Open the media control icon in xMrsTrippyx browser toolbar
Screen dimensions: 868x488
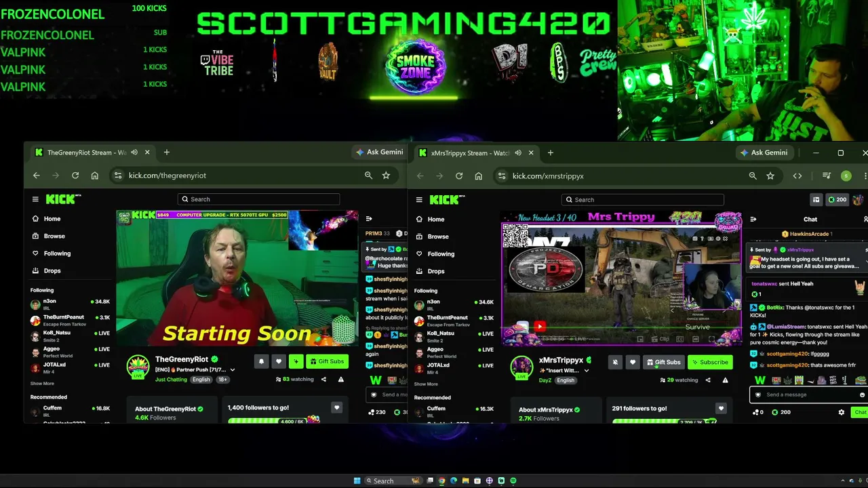click(x=826, y=176)
